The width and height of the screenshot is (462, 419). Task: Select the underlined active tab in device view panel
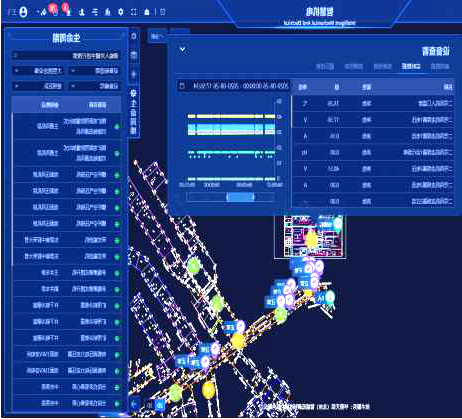pyautogui.click(x=411, y=66)
